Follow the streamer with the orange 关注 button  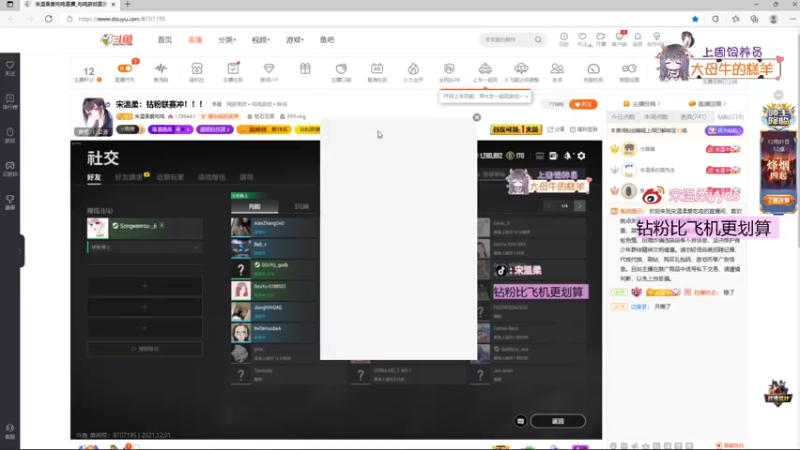pyautogui.click(x=583, y=104)
